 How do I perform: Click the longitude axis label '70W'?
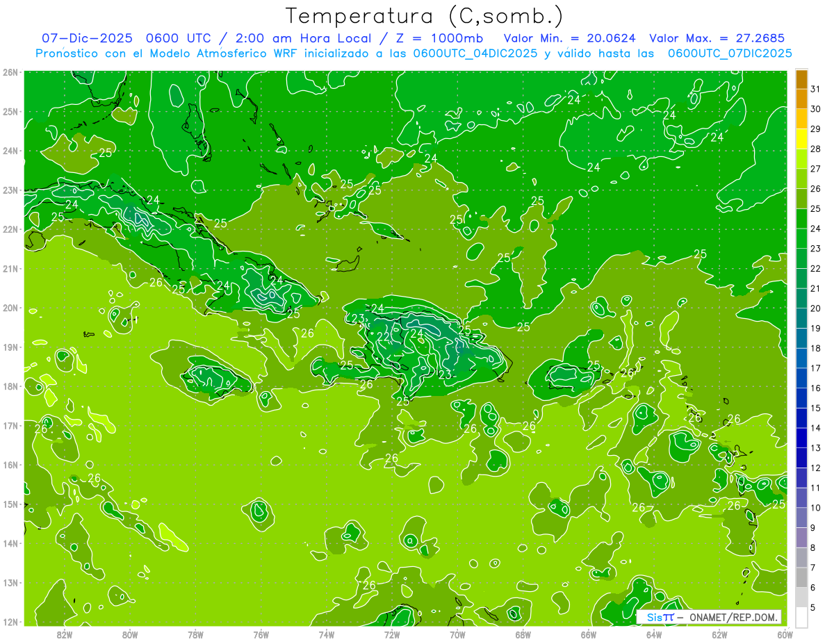pos(457,634)
